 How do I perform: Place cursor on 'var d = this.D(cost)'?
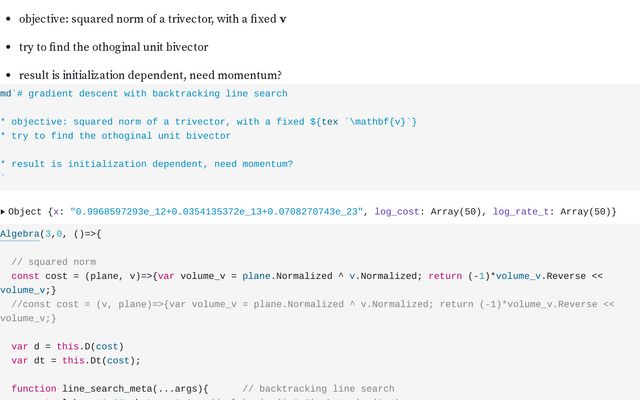click(67, 347)
